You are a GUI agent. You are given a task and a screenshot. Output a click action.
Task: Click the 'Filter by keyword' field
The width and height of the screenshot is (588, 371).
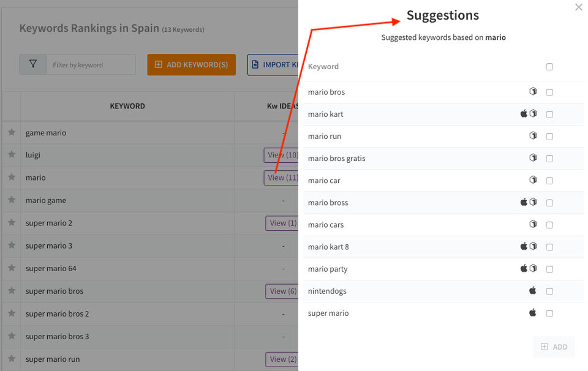(x=91, y=65)
